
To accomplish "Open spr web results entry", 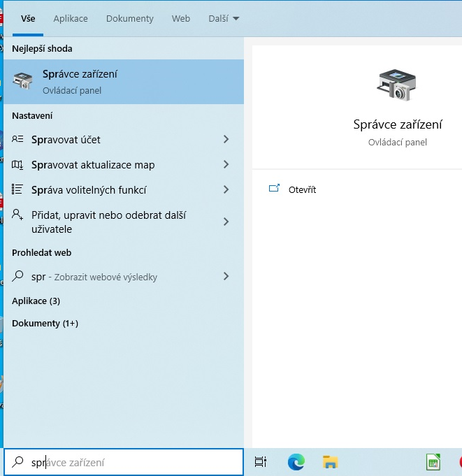I will point(124,277).
